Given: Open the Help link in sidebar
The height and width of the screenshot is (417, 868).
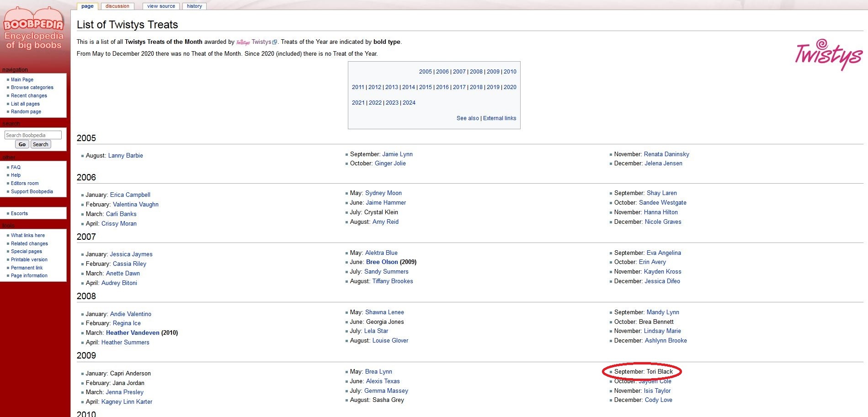Looking at the screenshot, I should click(x=16, y=175).
